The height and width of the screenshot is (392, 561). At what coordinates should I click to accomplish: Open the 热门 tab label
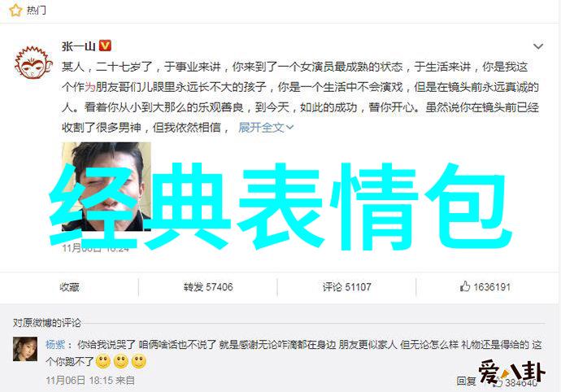[37, 11]
